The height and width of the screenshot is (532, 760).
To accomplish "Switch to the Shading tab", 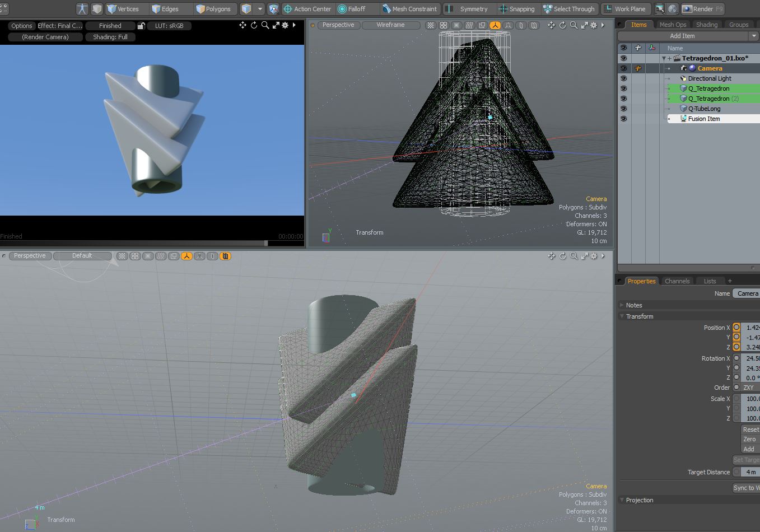I will click(x=707, y=25).
